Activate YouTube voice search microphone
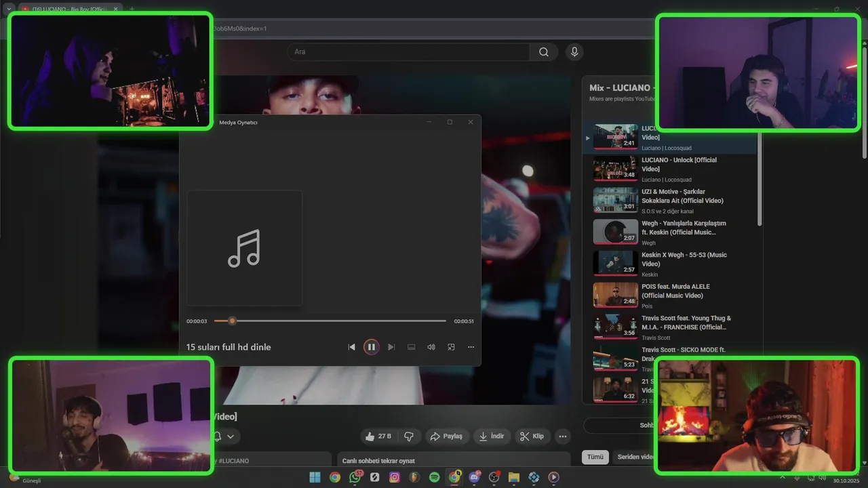Screen dimensions: 868x488 click(574, 52)
